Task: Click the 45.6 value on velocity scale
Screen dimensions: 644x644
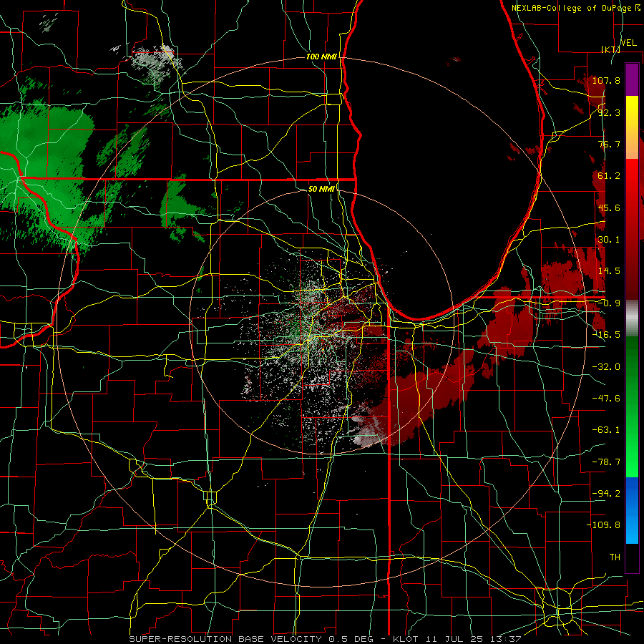Action: tap(609, 208)
